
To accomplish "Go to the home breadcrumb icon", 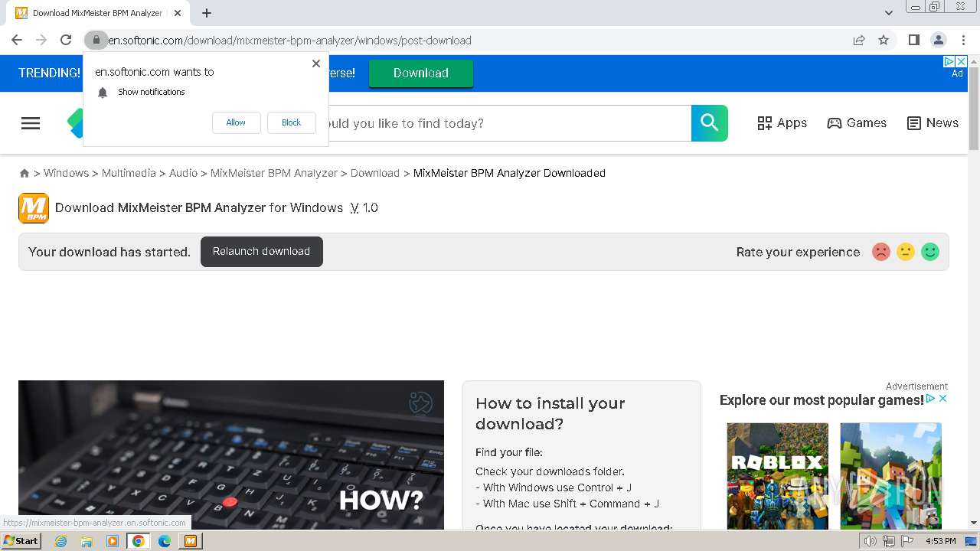I will [x=24, y=174].
